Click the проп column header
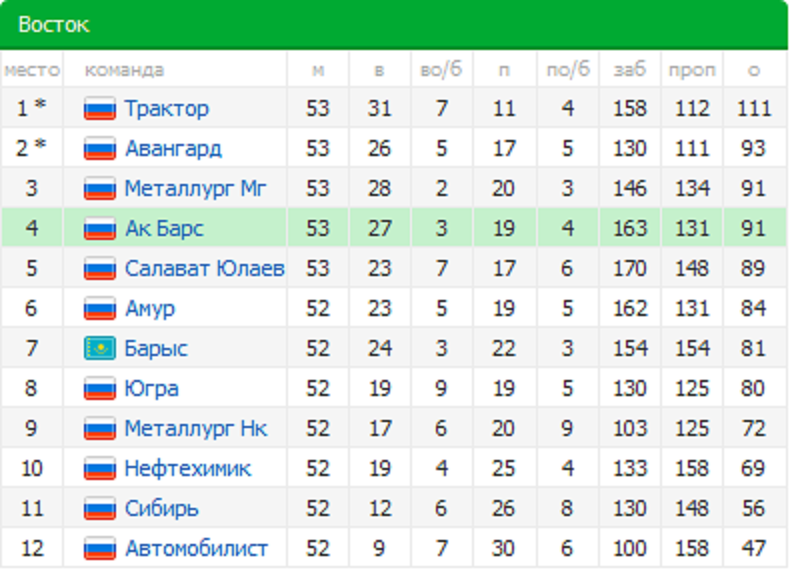 pyautogui.click(x=692, y=70)
